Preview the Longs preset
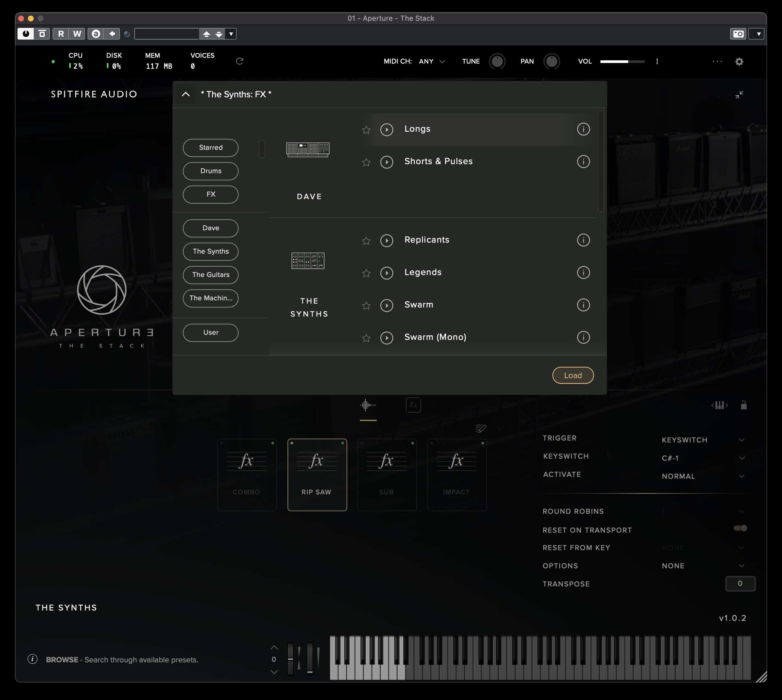Image resolution: width=782 pixels, height=700 pixels. point(386,130)
